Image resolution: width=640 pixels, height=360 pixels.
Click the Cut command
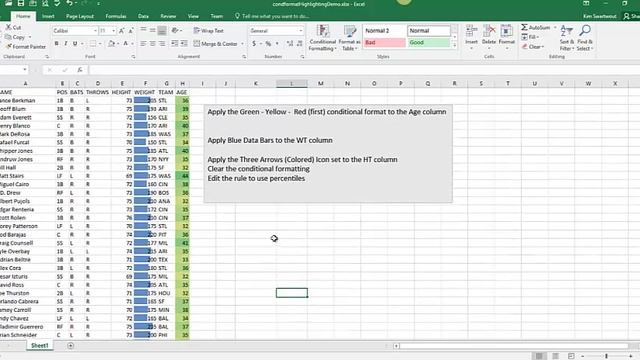pos(13,27)
